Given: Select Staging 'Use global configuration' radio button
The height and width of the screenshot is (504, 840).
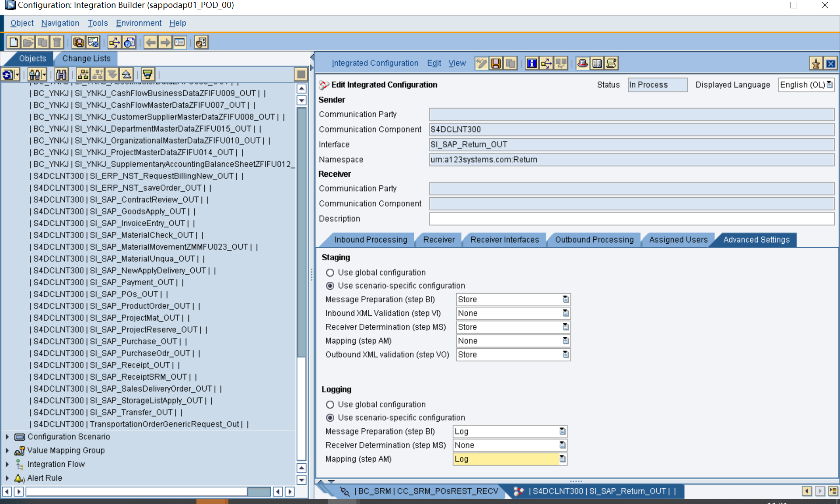Looking at the screenshot, I should coord(330,273).
